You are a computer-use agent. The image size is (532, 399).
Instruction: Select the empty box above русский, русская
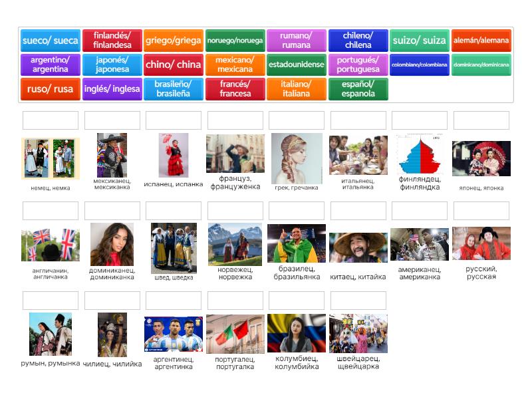tap(481, 211)
